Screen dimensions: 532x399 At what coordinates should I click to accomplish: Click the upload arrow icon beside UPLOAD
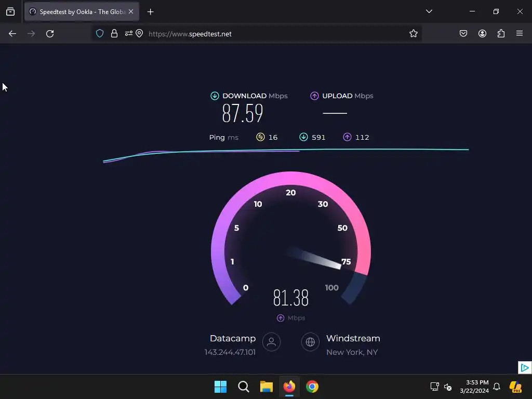tap(314, 96)
